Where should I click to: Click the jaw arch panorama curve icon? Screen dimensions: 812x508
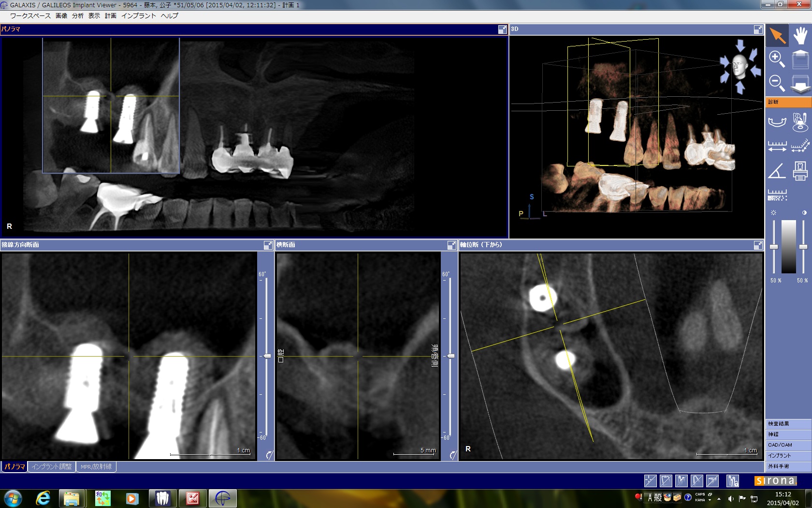(777, 121)
